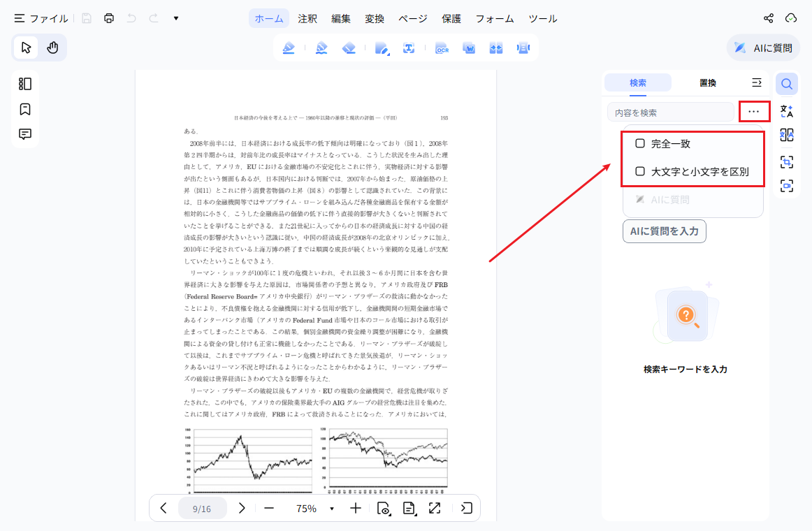This screenshot has width=812, height=531.
Task: Click the AIに質問 option in search options menu
Action: click(663, 200)
